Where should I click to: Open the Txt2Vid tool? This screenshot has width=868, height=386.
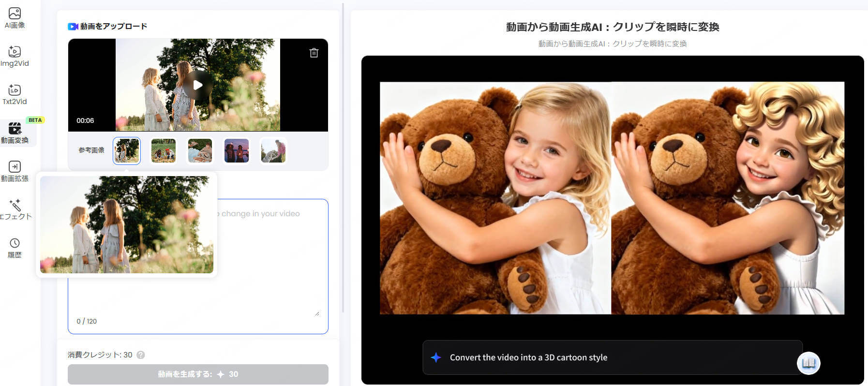[15, 94]
